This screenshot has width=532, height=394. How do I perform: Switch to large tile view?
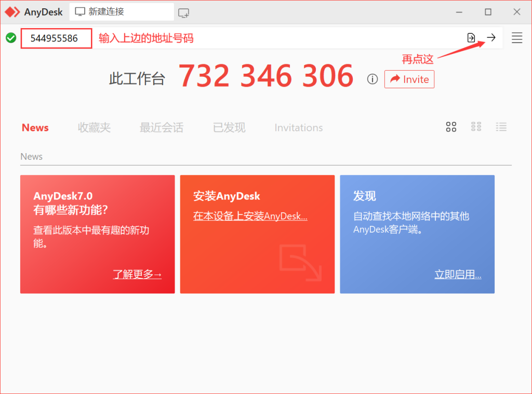[x=451, y=127]
